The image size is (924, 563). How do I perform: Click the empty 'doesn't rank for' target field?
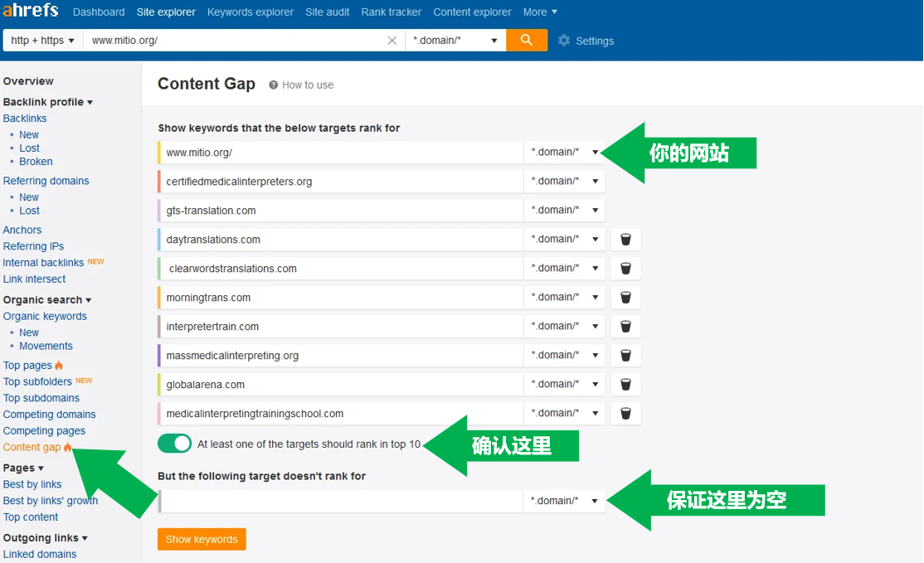[341, 501]
